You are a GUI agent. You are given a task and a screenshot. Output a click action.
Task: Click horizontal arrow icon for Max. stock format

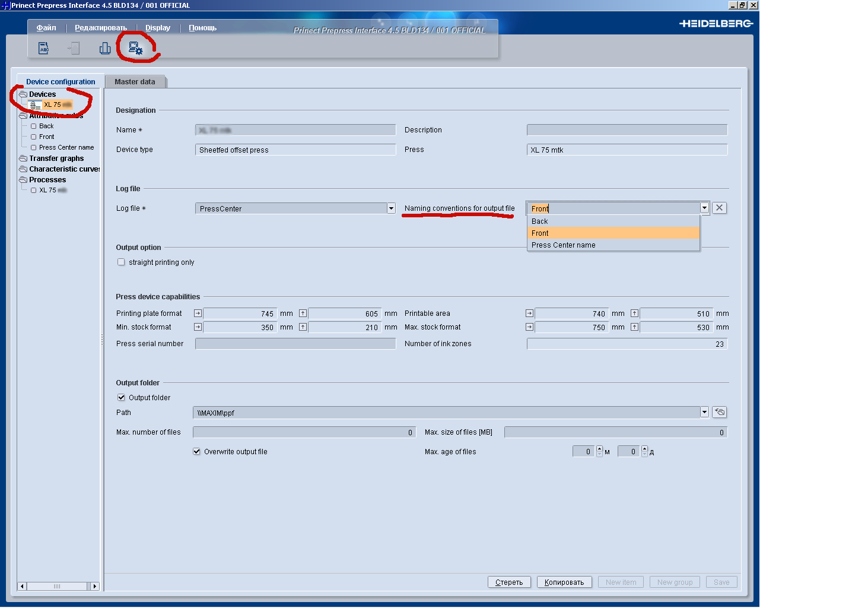tap(529, 327)
